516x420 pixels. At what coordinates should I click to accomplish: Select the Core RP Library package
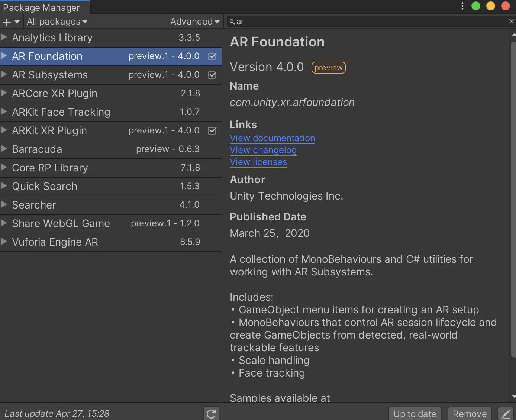(x=111, y=168)
